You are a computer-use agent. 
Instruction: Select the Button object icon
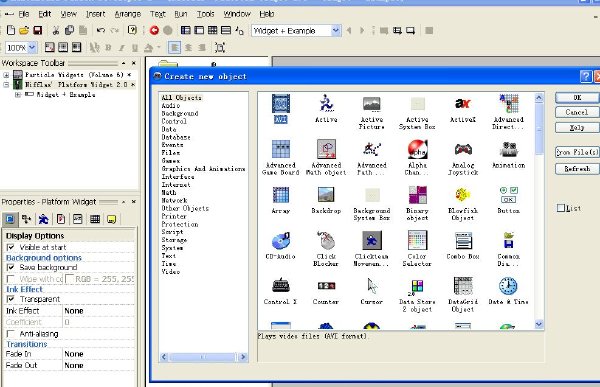click(x=508, y=194)
